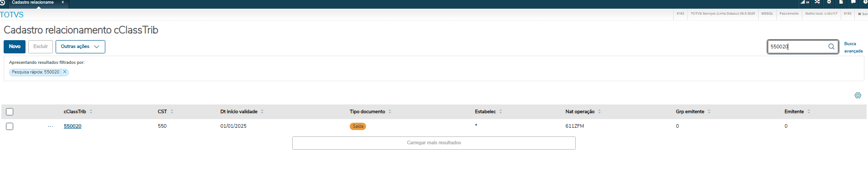Click the TOTVS Serviços (Linha Datasul) version info
The width and height of the screenshot is (868, 172).
(723, 14)
